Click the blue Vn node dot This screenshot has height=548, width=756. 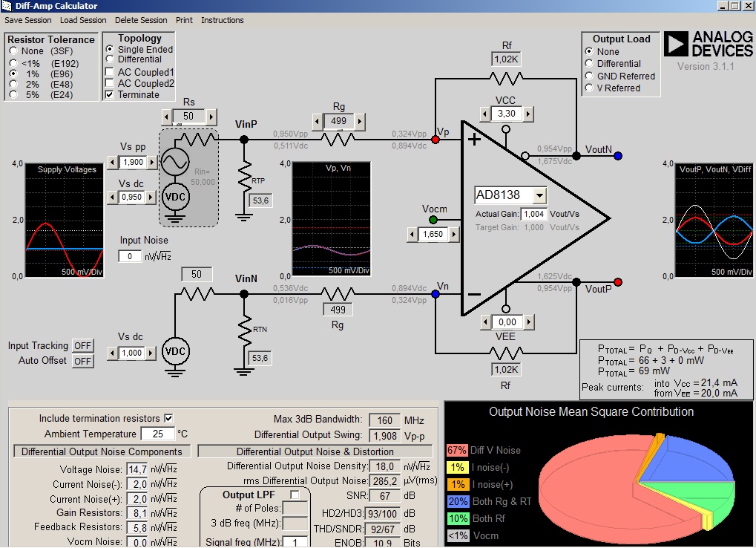(x=435, y=294)
